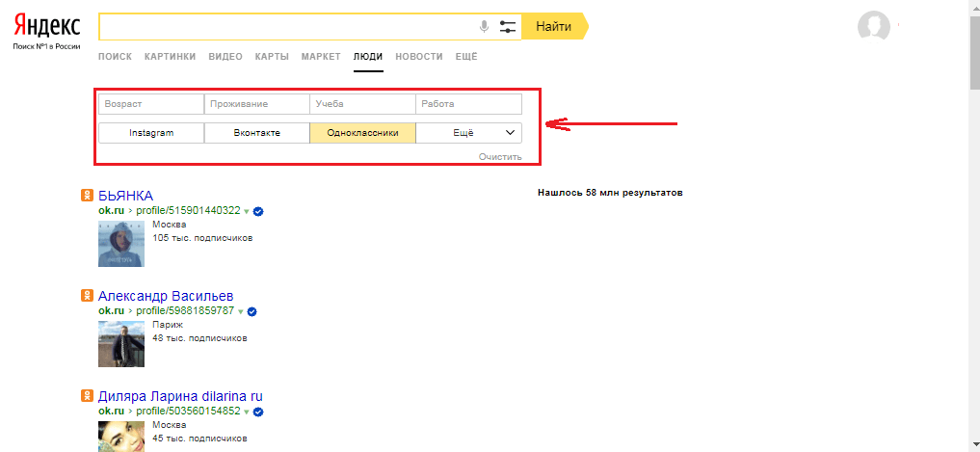Switch to the Карты tab
Viewport: 980px width, 452px height.
click(272, 57)
